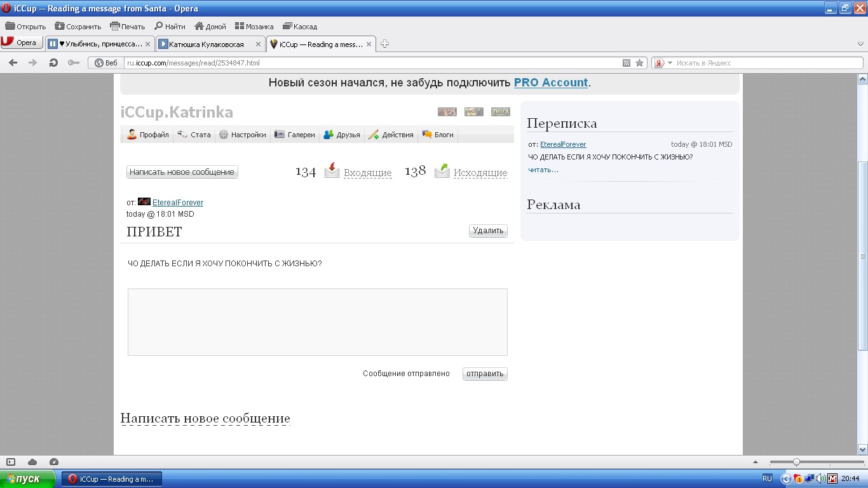
Task: Click the volume speaker tray icon
Action: click(x=820, y=478)
